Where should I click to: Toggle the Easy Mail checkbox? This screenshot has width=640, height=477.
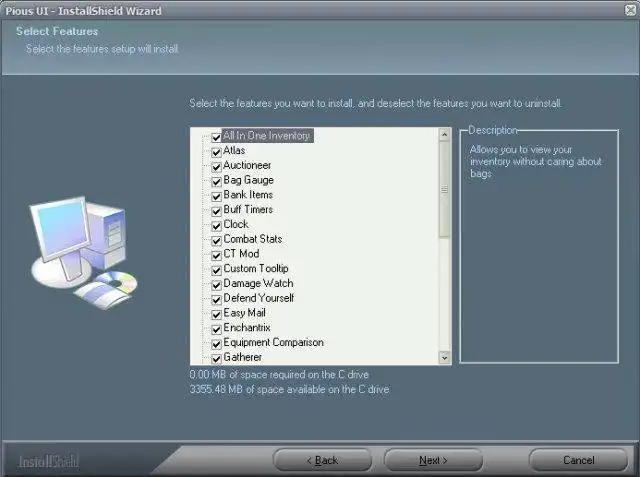(x=216, y=314)
